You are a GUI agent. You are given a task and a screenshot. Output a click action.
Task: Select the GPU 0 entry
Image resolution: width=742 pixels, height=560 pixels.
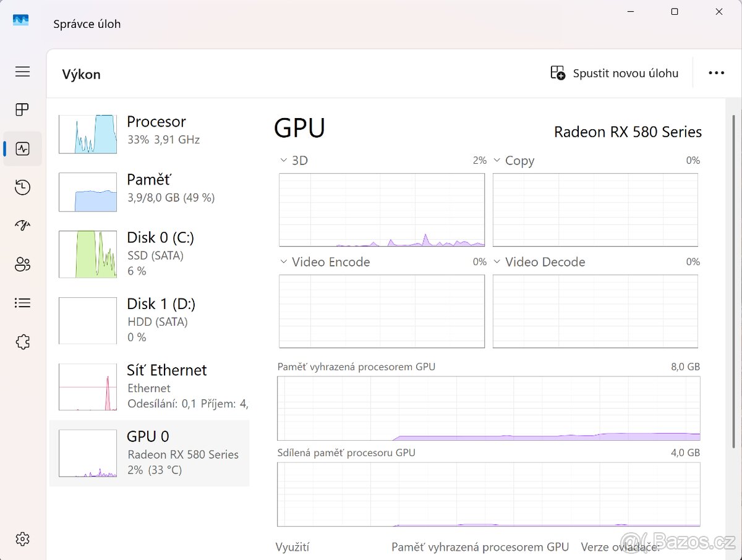148,452
